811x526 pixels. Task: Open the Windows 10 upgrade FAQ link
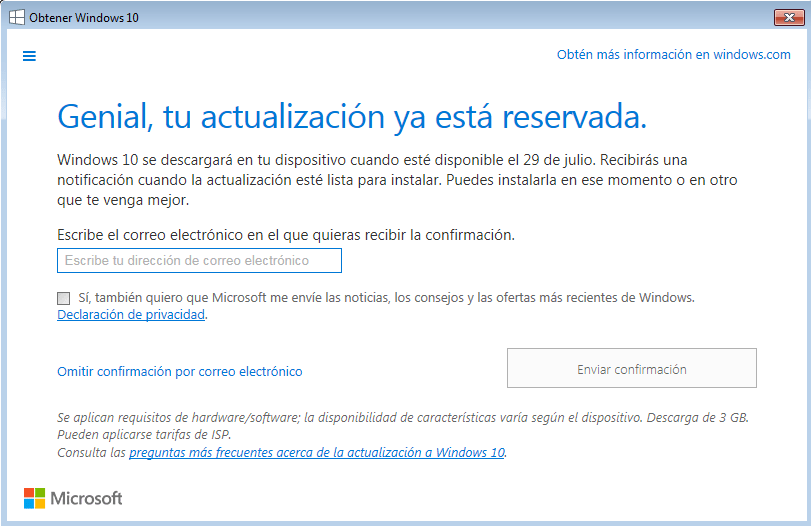(x=317, y=453)
